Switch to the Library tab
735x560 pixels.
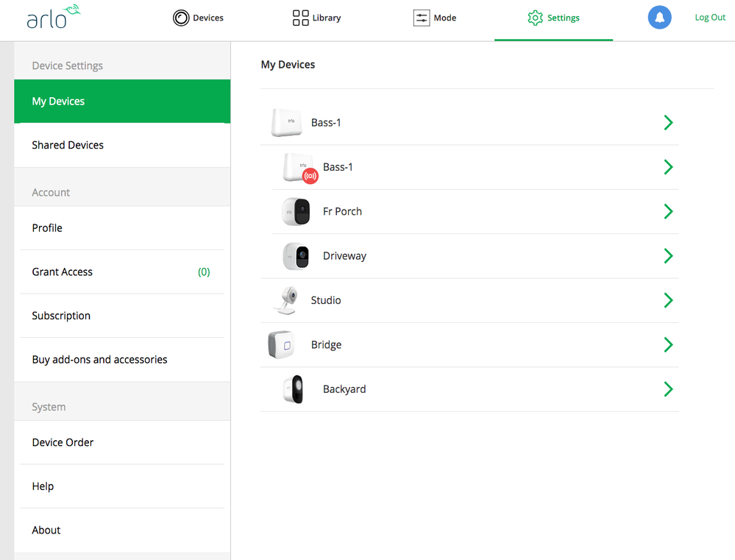(x=316, y=18)
